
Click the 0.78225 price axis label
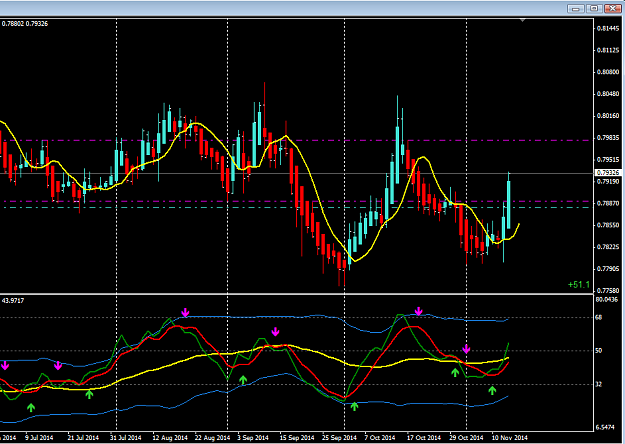(x=608, y=247)
